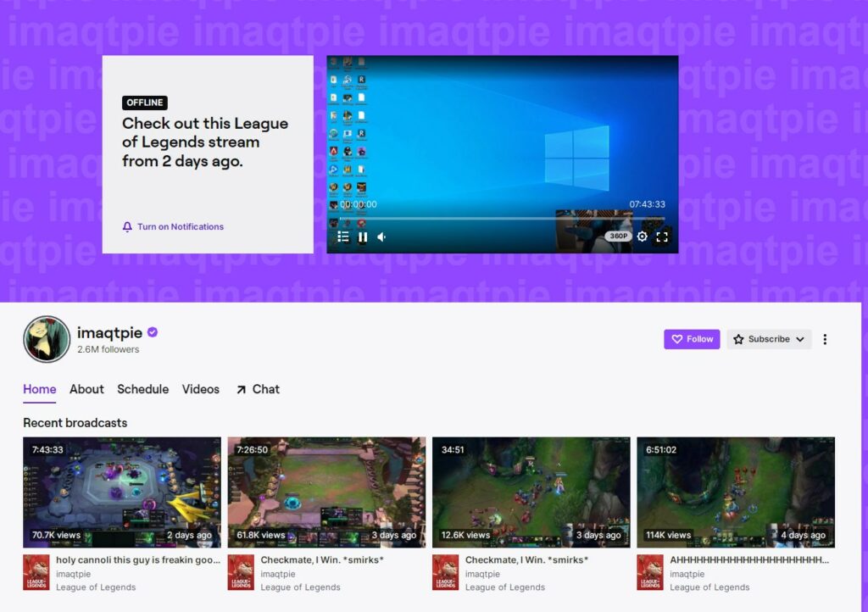868x612 pixels.
Task: Click the notification bell icon
Action: [x=127, y=227]
